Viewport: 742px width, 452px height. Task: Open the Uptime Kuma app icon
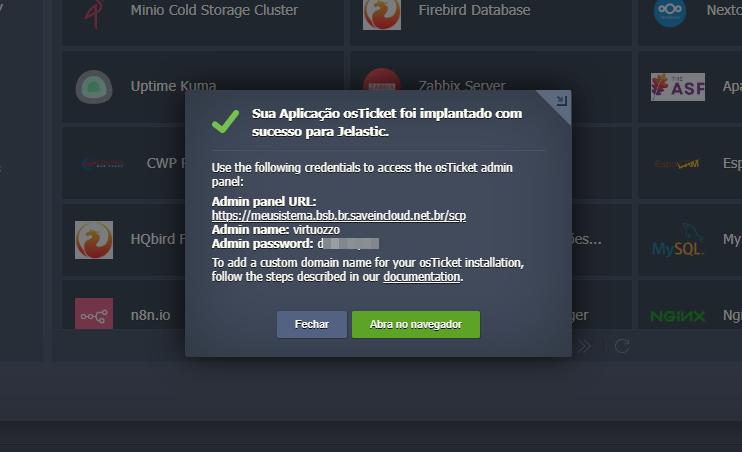coord(94,87)
